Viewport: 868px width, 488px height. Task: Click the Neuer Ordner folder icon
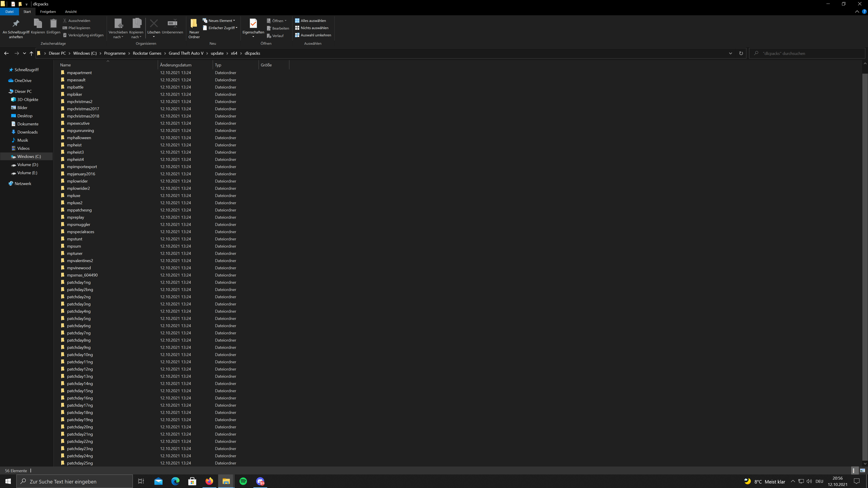point(194,23)
